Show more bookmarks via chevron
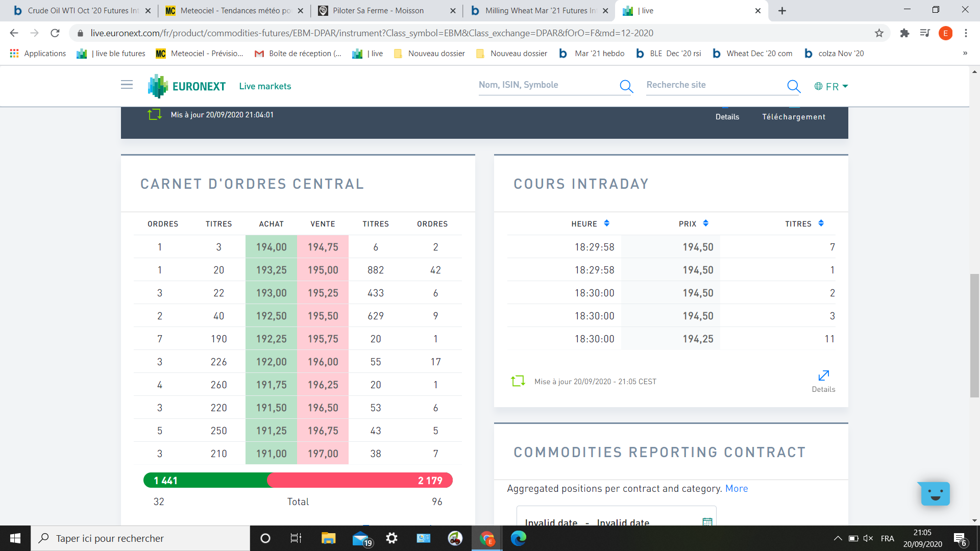The image size is (980, 551). point(965,53)
